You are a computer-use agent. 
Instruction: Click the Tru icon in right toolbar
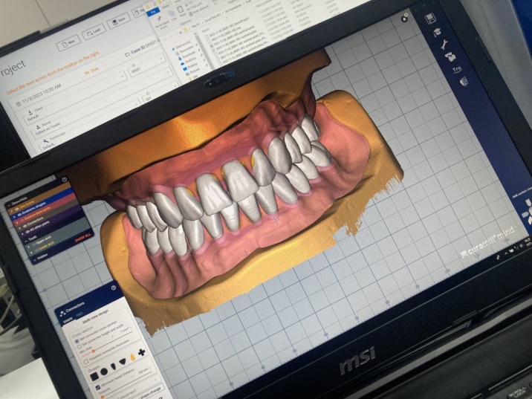[457, 69]
